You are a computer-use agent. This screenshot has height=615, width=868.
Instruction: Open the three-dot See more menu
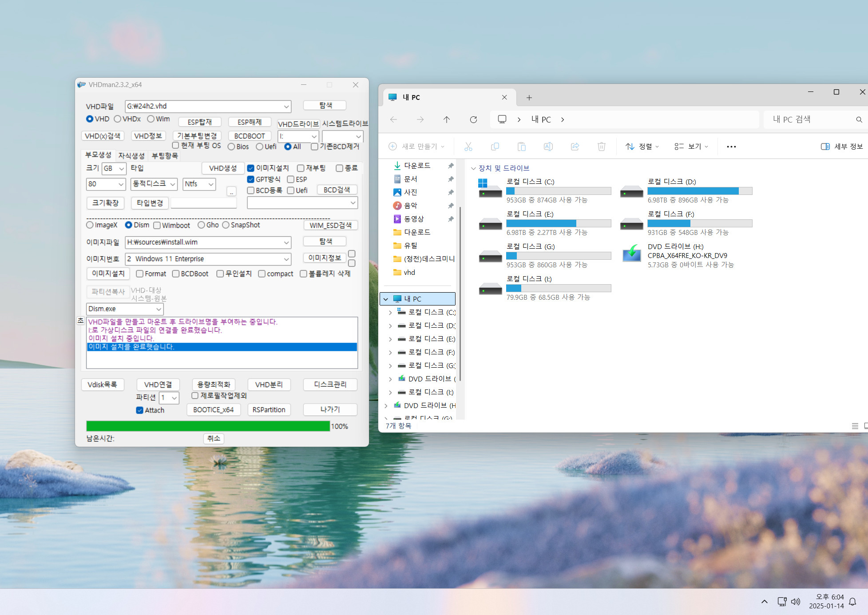tap(731, 147)
